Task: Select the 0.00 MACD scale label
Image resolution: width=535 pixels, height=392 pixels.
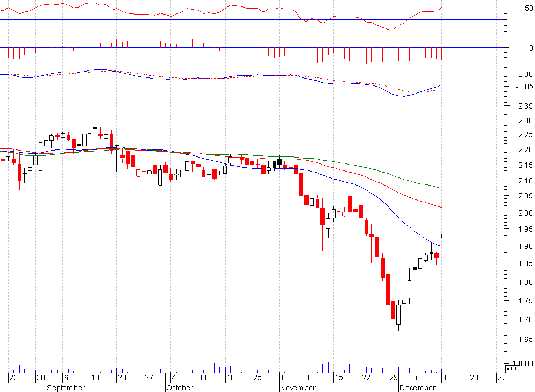Action: pos(525,74)
